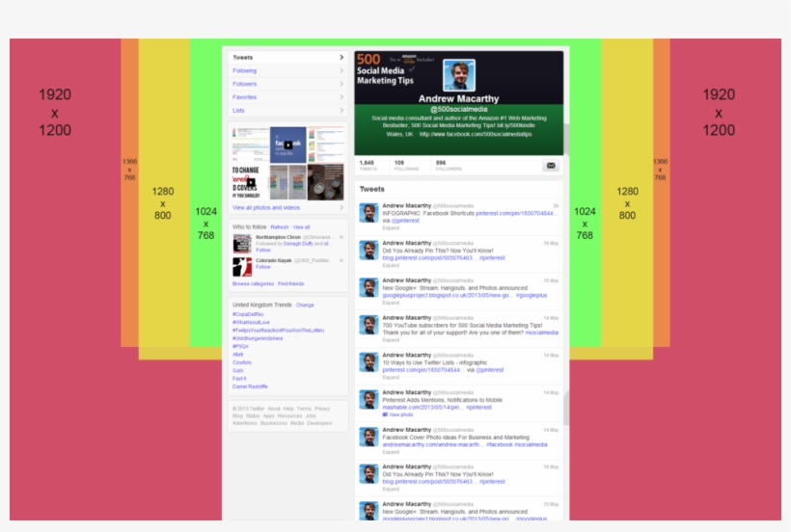
Task: Play the Facebook video thumbnail in media grid
Action: click(x=287, y=145)
